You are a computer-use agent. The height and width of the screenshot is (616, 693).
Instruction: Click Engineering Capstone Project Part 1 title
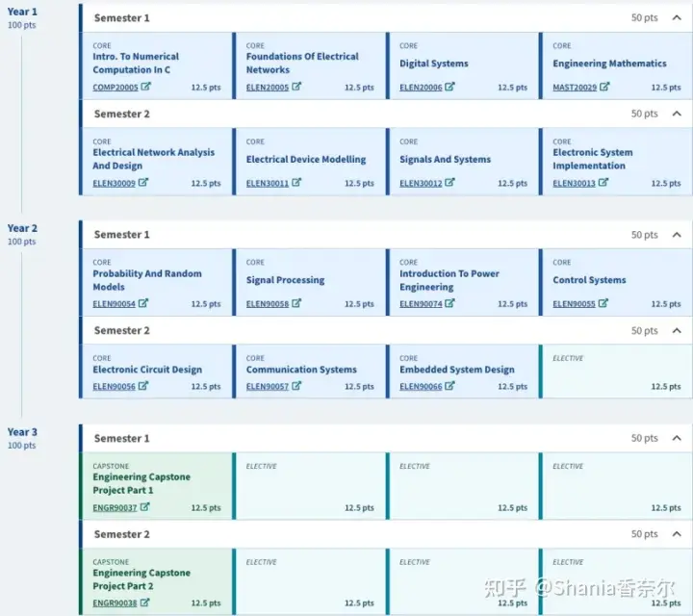coord(141,483)
